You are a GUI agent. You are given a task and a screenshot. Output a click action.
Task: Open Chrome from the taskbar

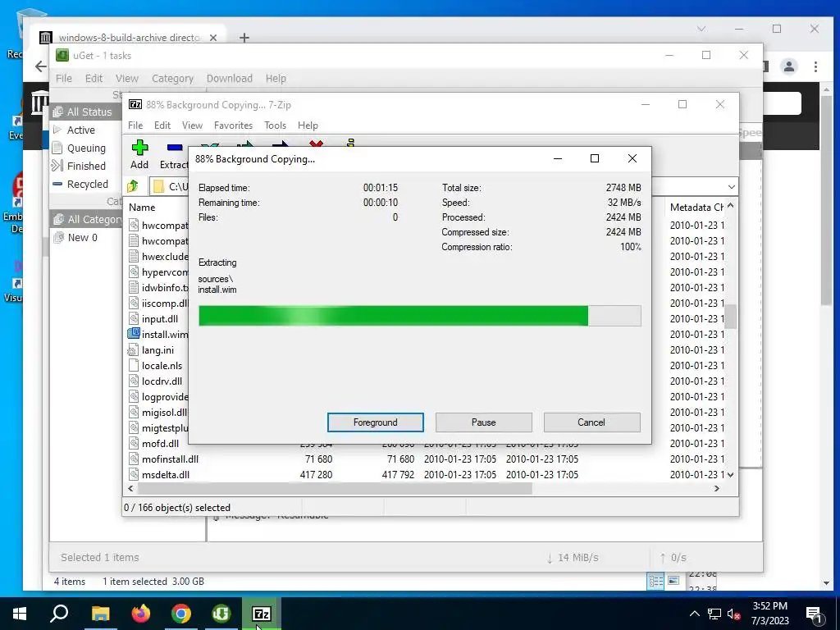181,614
